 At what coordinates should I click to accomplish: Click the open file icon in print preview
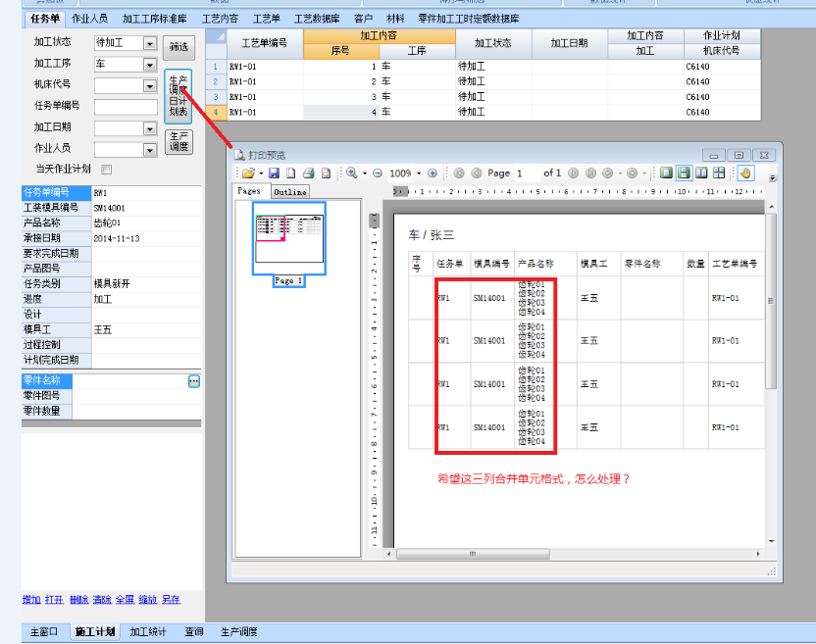[x=248, y=173]
